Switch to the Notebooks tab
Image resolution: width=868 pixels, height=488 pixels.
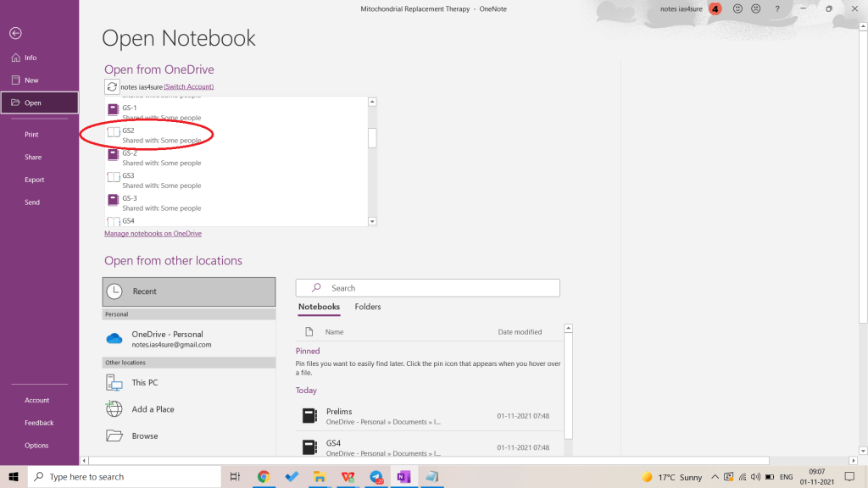(319, 307)
